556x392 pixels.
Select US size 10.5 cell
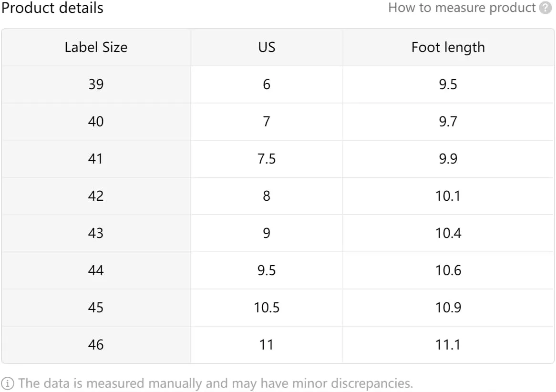pyautogui.click(x=267, y=307)
